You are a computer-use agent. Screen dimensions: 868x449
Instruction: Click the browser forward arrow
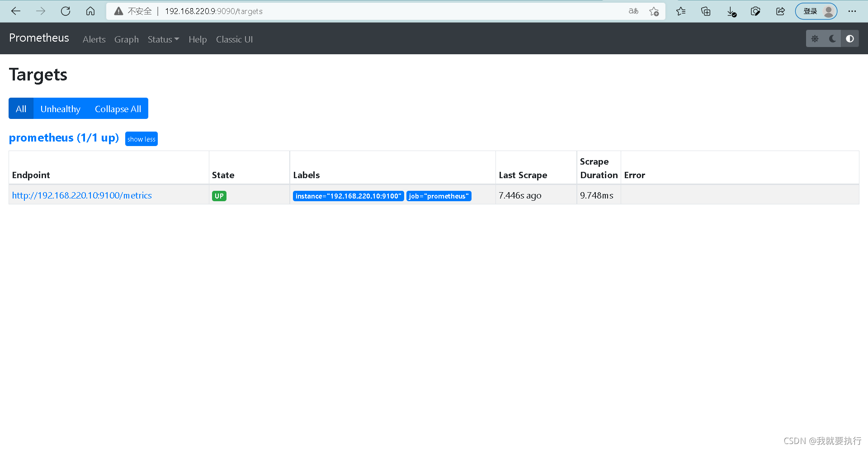coord(41,11)
